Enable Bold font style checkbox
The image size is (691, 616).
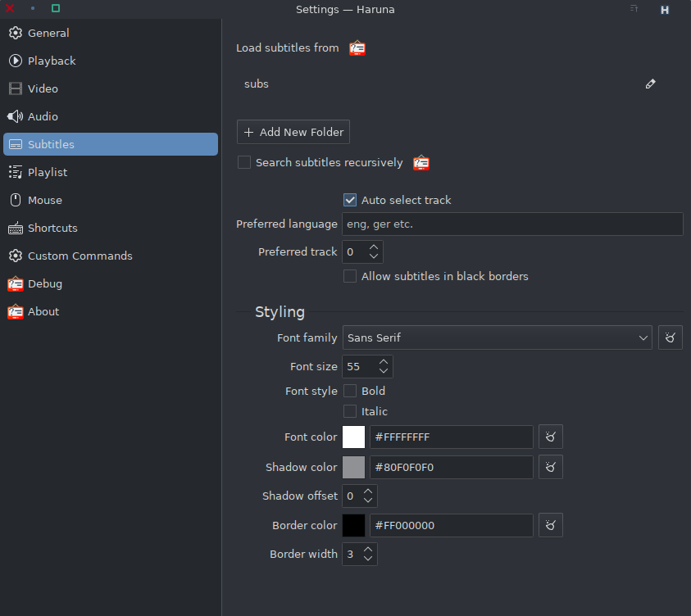[x=350, y=391]
